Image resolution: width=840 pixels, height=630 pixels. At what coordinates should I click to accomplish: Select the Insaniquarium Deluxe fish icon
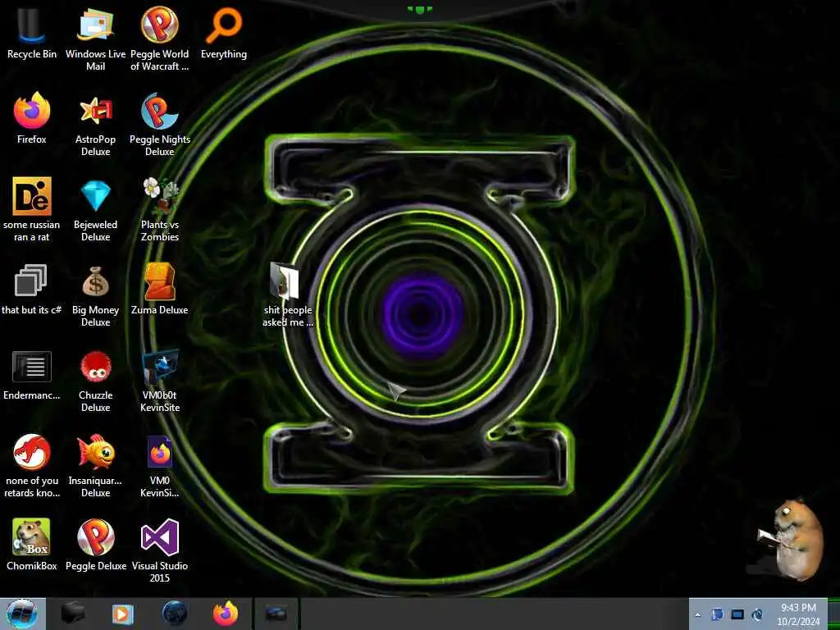[95, 466]
